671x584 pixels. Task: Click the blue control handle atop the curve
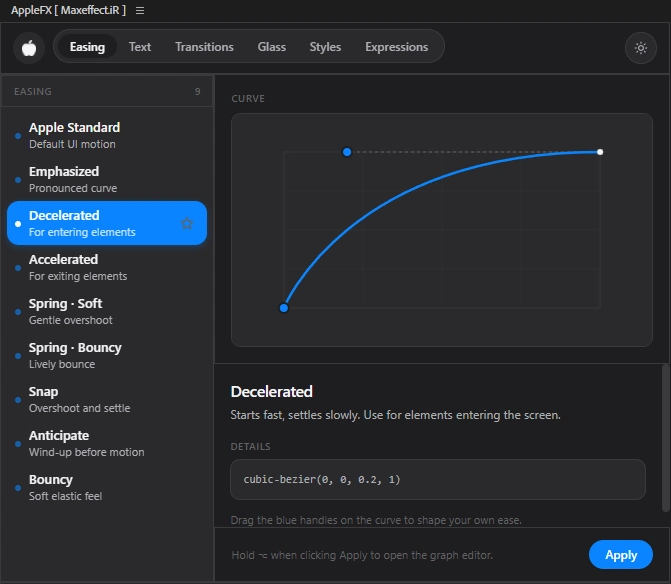click(x=347, y=152)
